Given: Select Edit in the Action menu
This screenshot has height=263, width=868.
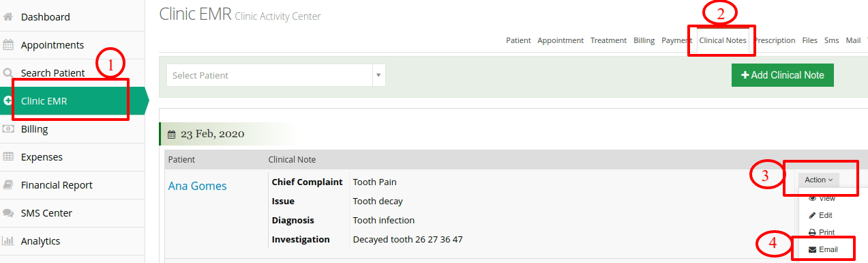Looking at the screenshot, I should (820, 215).
